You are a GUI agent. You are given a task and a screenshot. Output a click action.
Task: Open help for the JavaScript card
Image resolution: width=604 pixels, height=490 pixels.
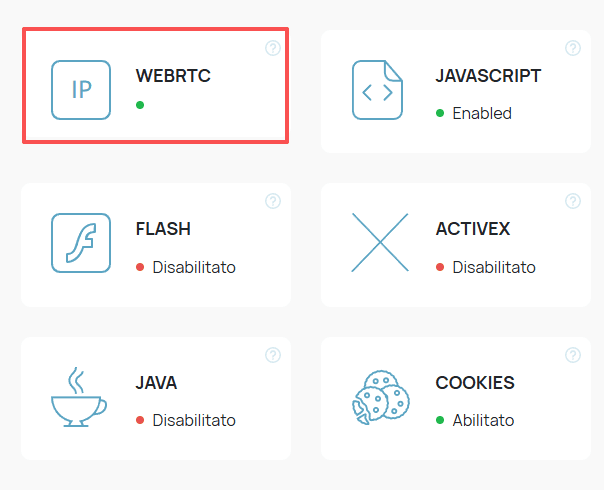click(573, 48)
